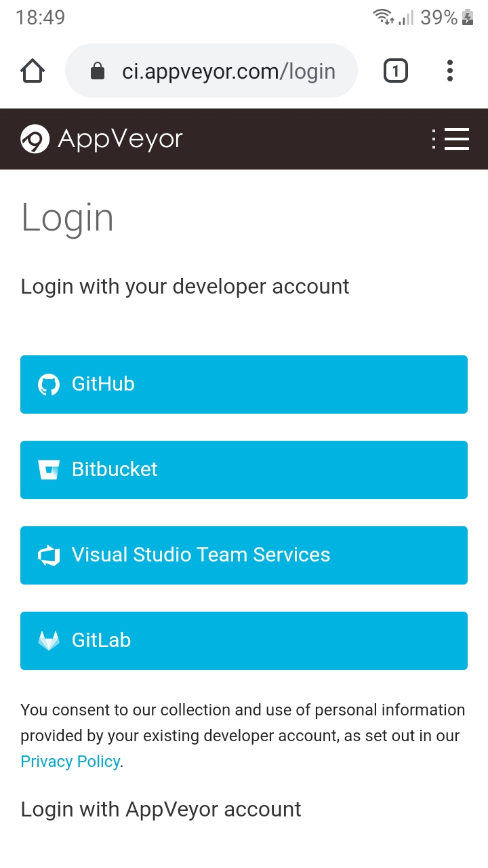This screenshot has height=868, width=488.
Task: Tap the browser home icon
Action: click(33, 71)
